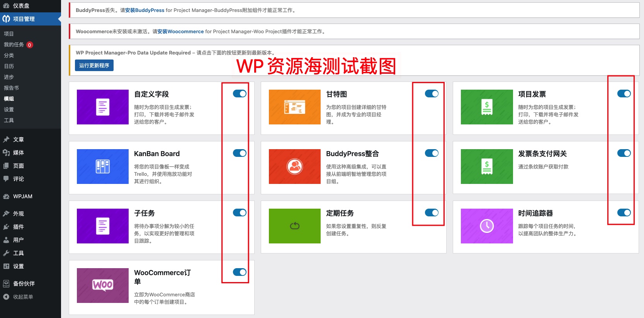Click the green 发票条支付网关 module thumbnail

(x=487, y=167)
